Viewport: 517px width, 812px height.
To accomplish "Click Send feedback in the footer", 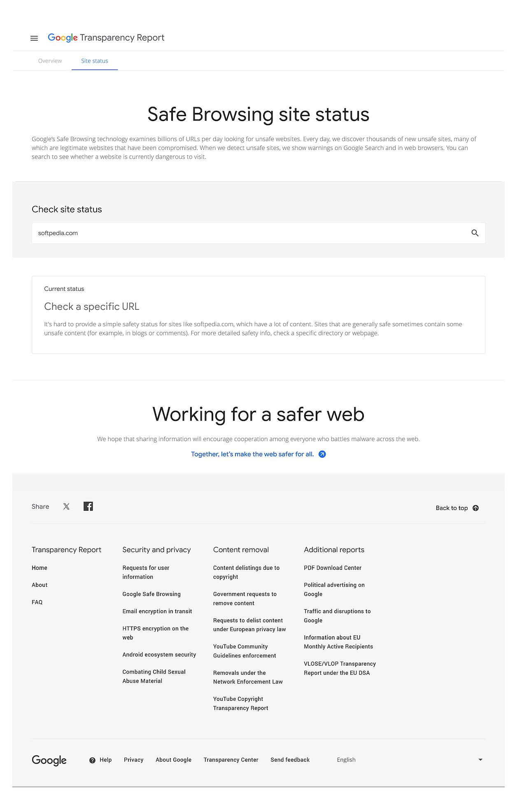I will tap(290, 760).
